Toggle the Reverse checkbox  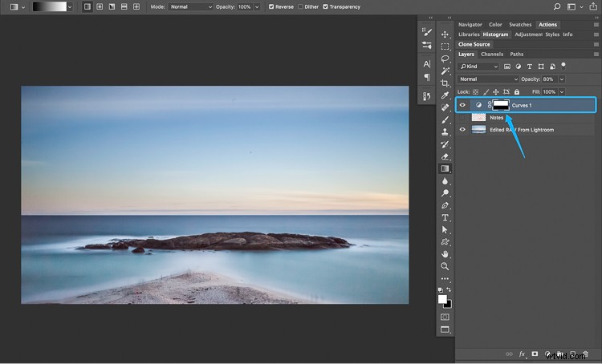tap(271, 7)
